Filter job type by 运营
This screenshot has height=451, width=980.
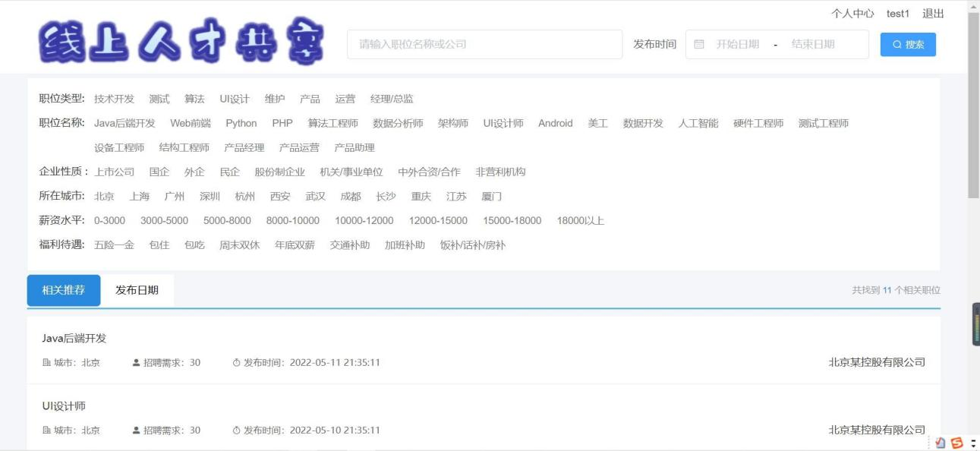pos(345,99)
